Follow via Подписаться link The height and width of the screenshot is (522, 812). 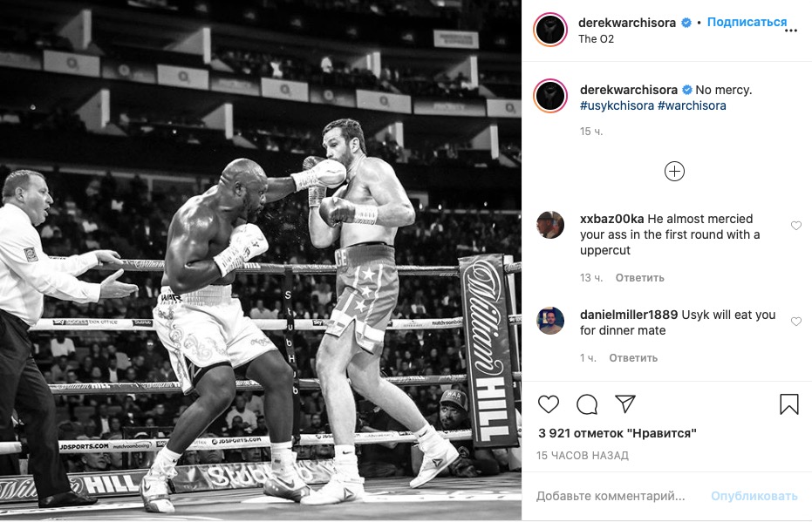pyautogui.click(x=747, y=23)
